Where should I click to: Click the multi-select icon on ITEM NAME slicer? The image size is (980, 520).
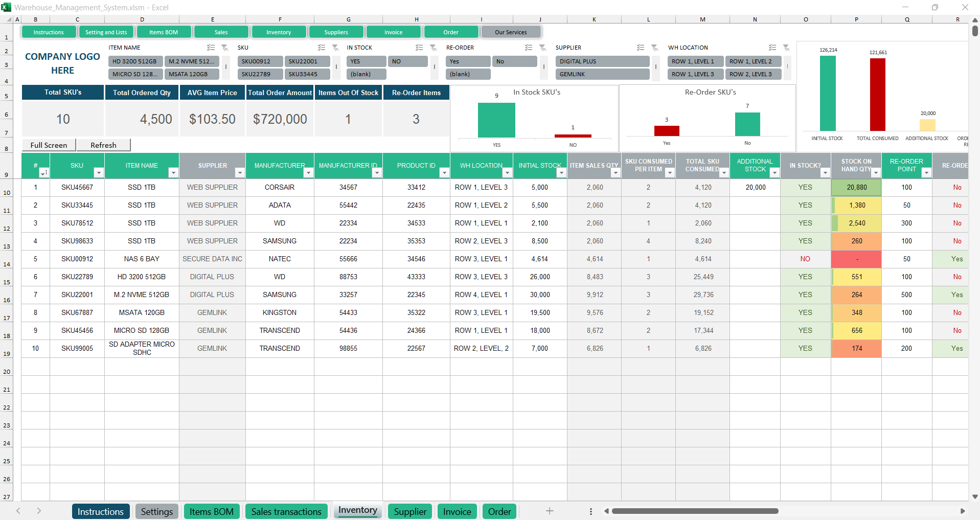click(210, 48)
